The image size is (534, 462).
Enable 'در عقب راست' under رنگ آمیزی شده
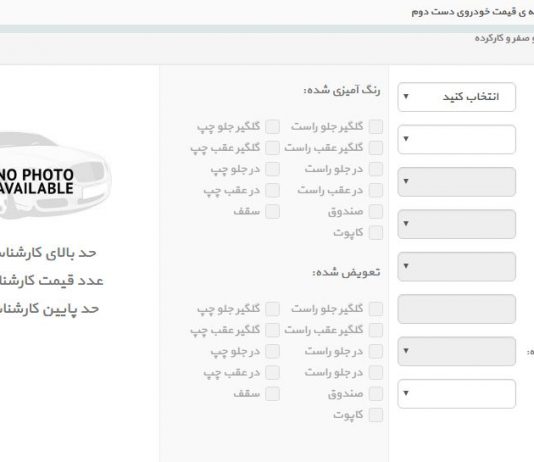tap(376, 190)
